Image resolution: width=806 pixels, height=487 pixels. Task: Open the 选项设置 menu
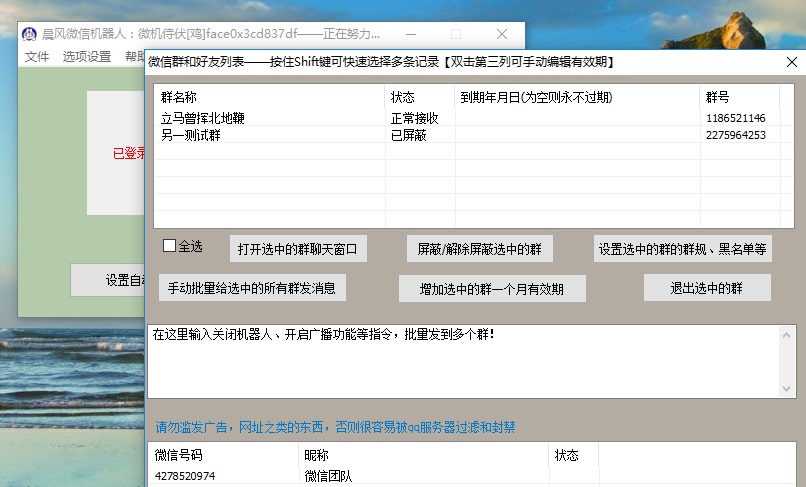87,57
